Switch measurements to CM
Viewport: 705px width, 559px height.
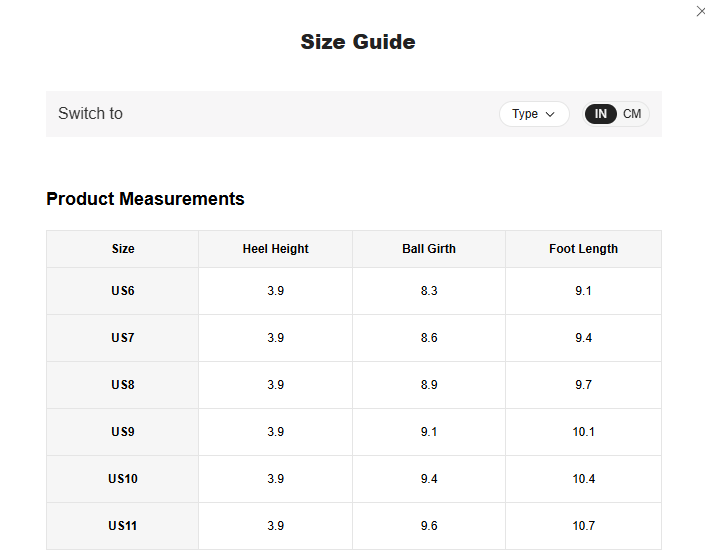(x=632, y=114)
